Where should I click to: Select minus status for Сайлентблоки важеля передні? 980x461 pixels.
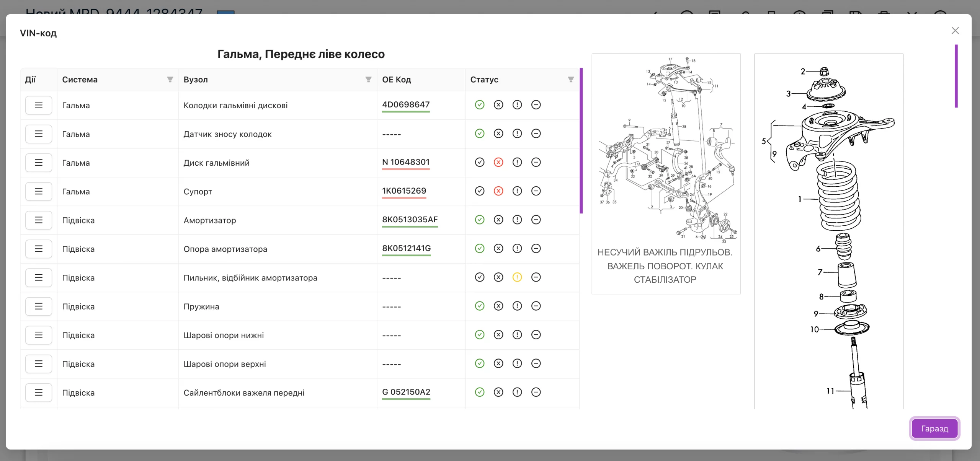pos(536,392)
